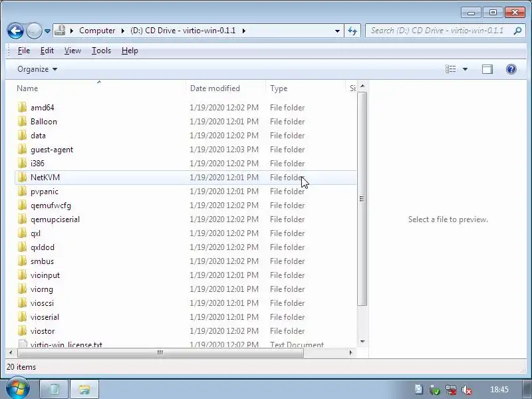
Task: Open the address bar history dropdown
Action: (337, 31)
